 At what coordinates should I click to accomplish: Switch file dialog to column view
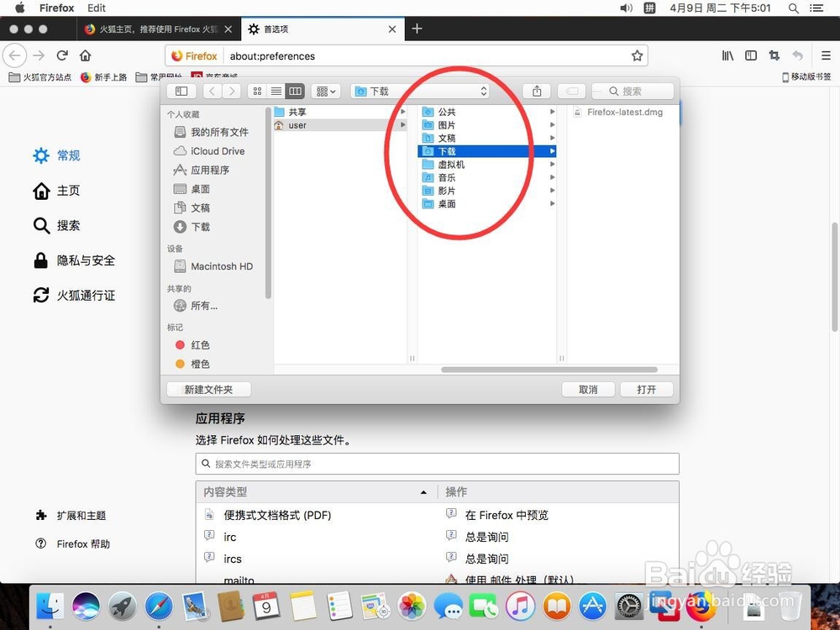[295, 91]
